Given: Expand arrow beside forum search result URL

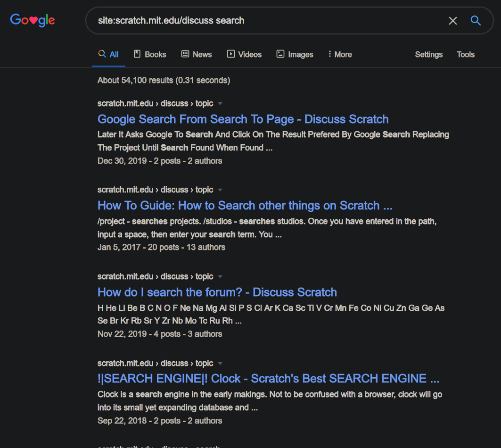Looking at the screenshot, I should (220, 277).
